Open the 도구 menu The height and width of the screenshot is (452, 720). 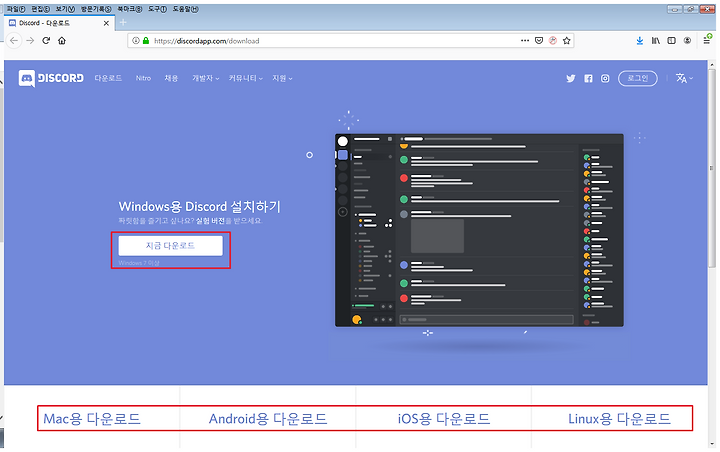tap(158, 9)
